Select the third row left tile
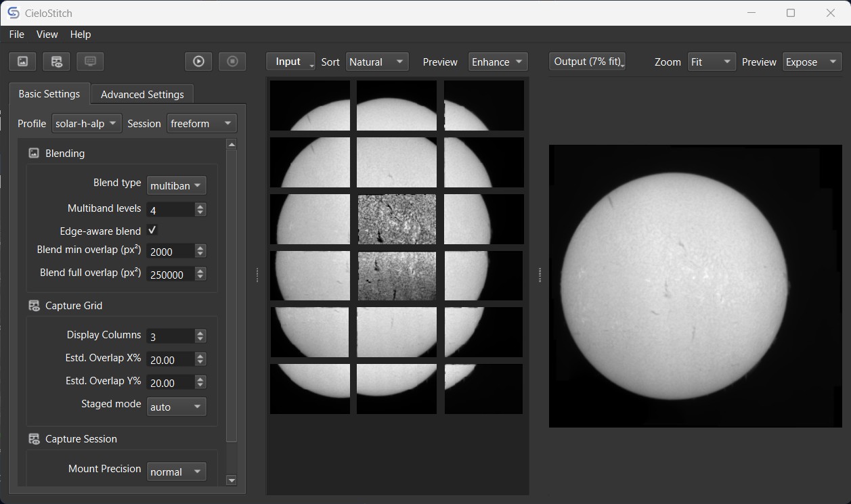 (x=310, y=219)
